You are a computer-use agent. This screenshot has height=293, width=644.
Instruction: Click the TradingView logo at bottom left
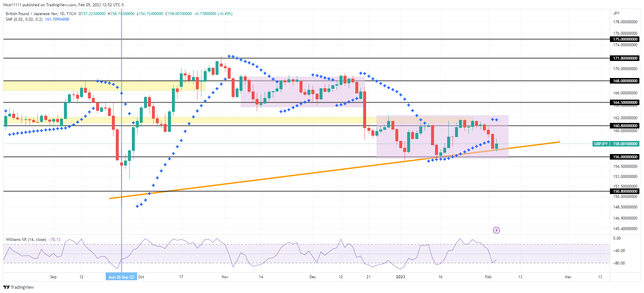(19, 287)
